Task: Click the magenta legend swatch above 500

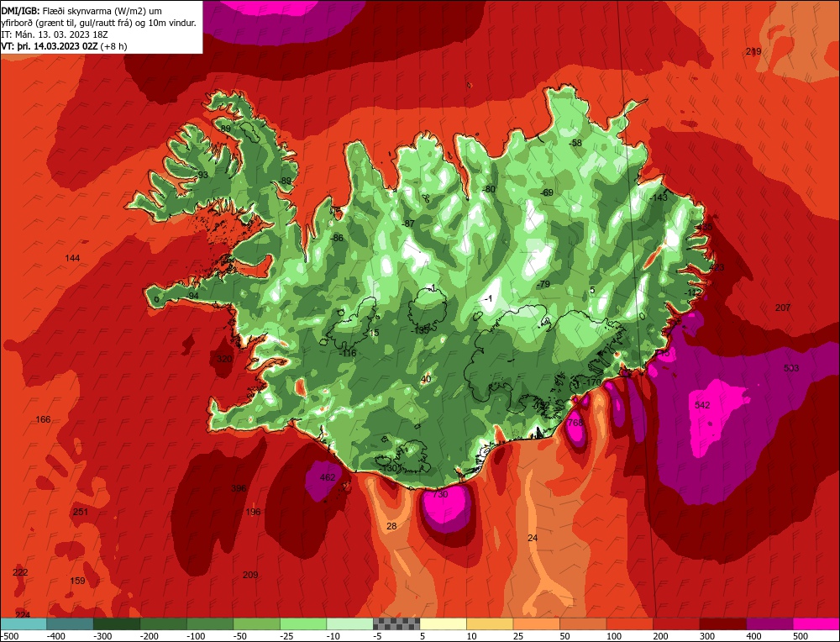Action: click(816, 624)
